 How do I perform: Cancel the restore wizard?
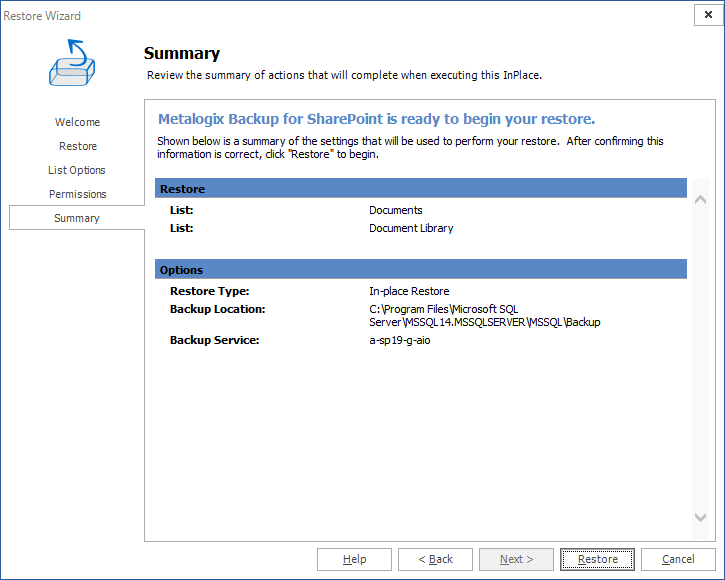678,559
